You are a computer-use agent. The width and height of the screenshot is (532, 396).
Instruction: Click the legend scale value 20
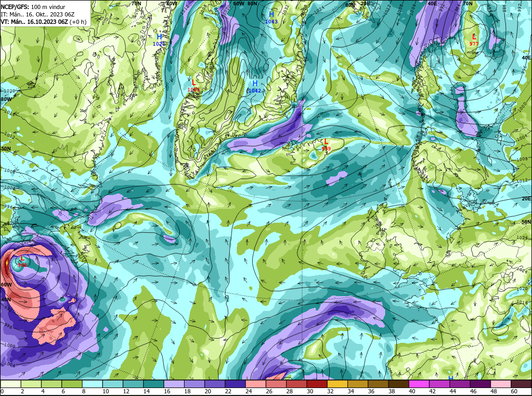(x=207, y=391)
